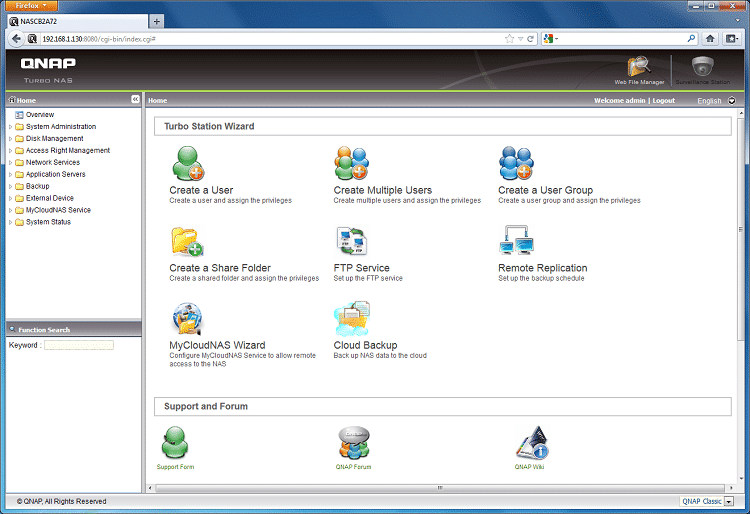Open the Cloud Backup icon
This screenshot has height=514, width=750.
[352, 318]
